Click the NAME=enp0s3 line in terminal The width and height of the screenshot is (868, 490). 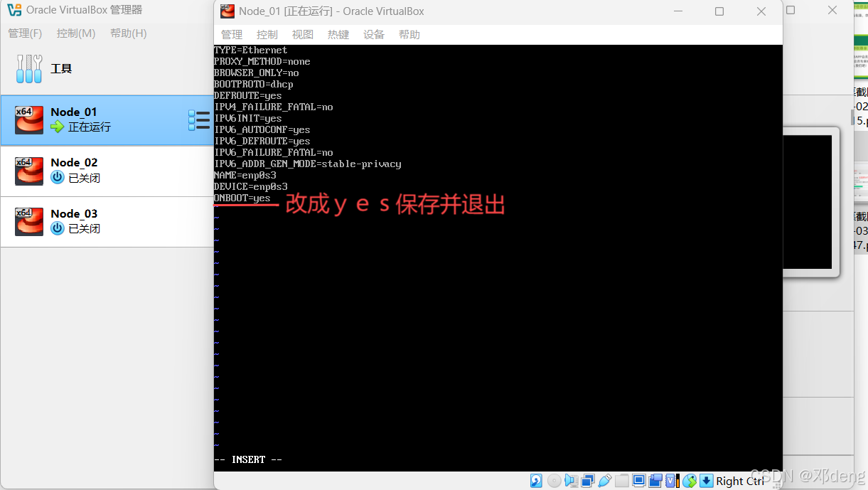245,175
